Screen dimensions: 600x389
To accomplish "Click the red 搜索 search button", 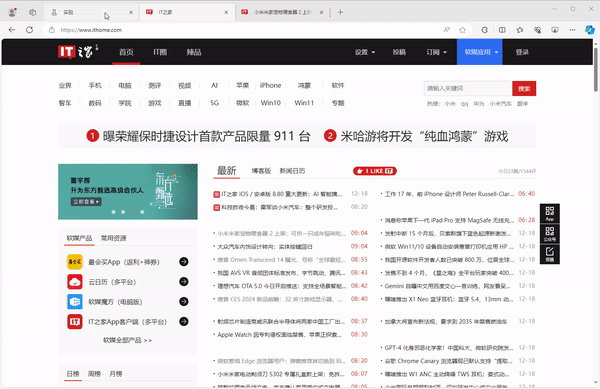I will [524, 88].
